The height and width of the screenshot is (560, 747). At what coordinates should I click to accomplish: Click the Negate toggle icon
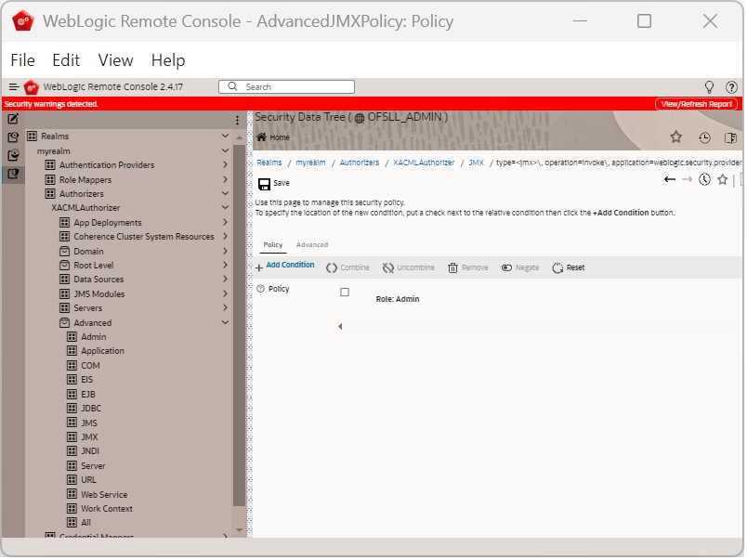coord(508,268)
